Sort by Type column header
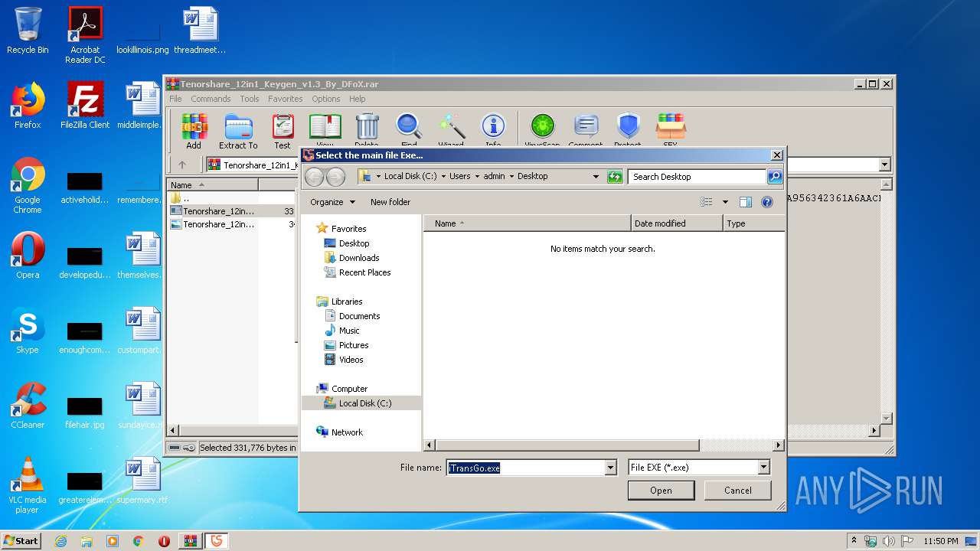The image size is (980, 551). tap(753, 223)
